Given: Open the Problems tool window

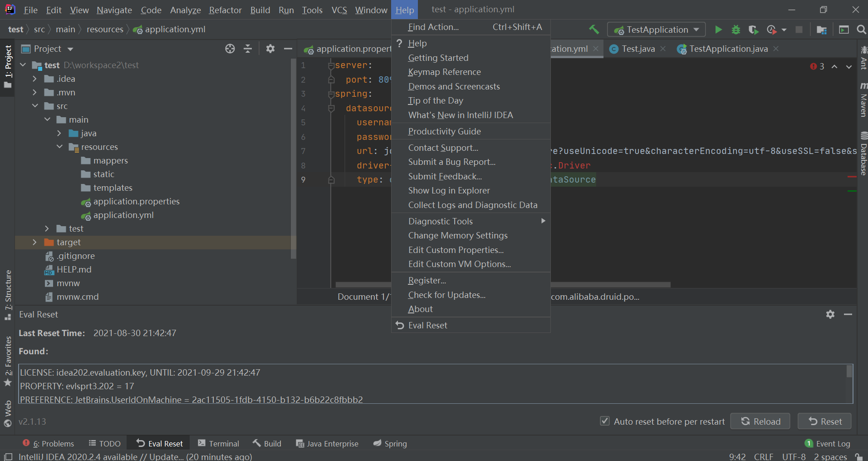Looking at the screenshot, I should pos(48,444).
